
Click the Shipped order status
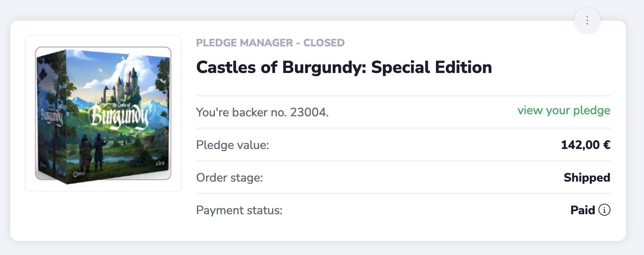tap(587, 178)
